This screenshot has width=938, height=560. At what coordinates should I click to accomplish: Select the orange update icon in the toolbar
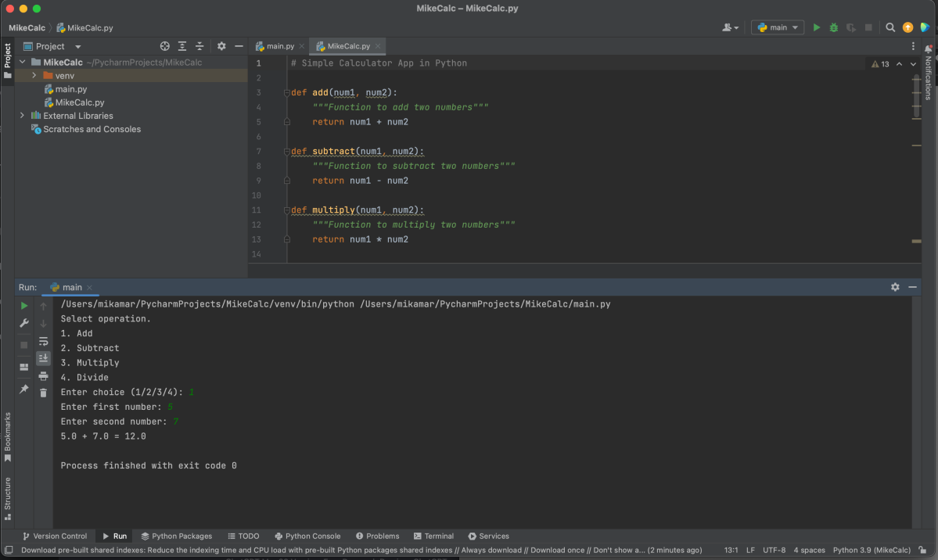[907, 27]
